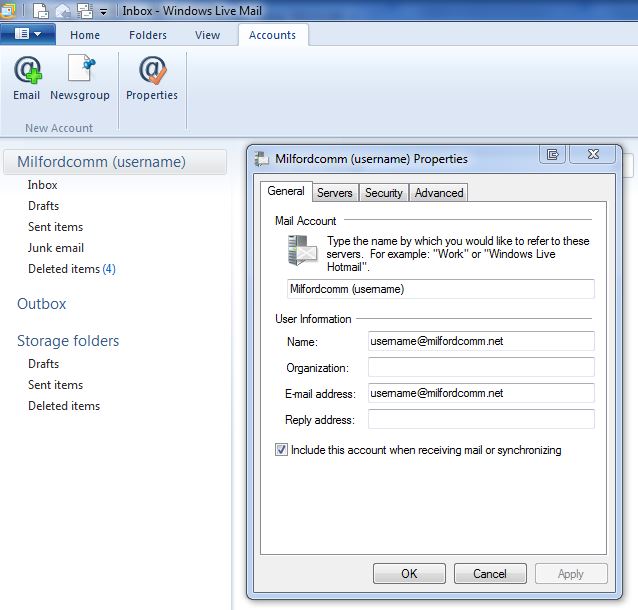Click the Properties dialog title icon
Image resolution: width=638 pixels, height=610 pixels.
tap(262, 159)
